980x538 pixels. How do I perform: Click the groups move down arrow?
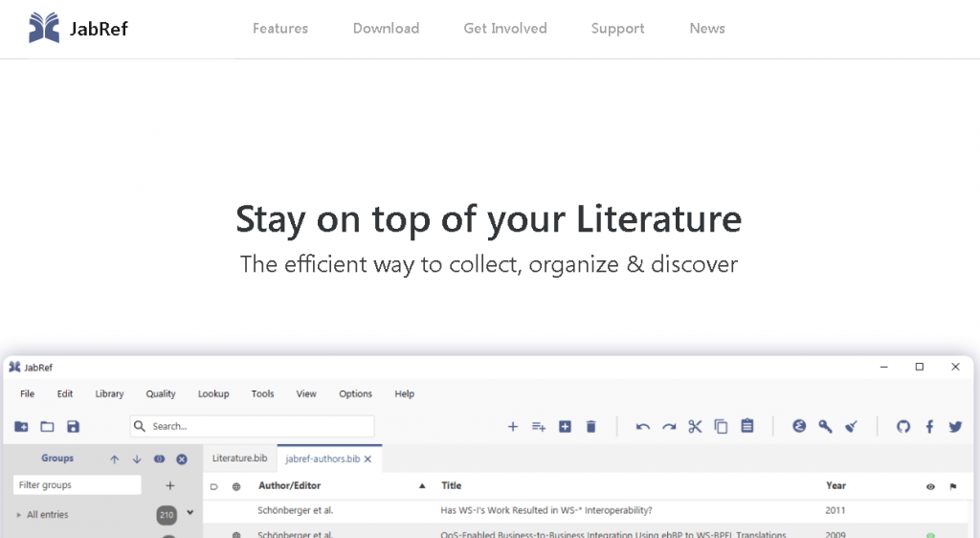pyautogui.click(x=137, y=460)
